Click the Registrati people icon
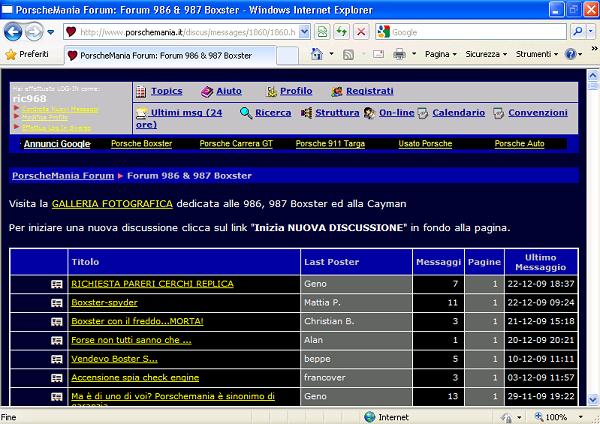 point(337,91)
